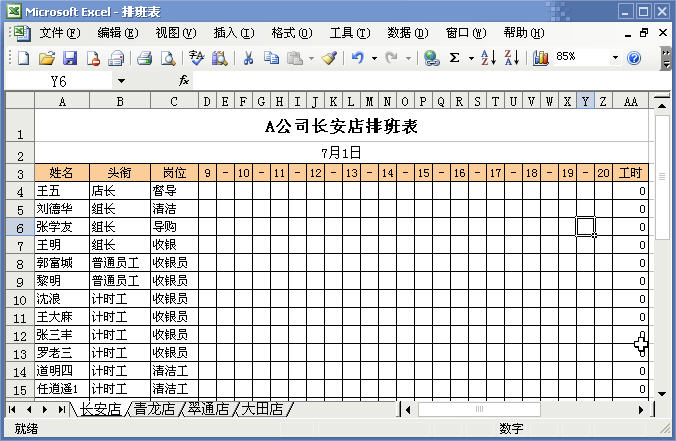This screenshot has height=441, width=676.
Task: Select the row 6 header
Action: 20,227
